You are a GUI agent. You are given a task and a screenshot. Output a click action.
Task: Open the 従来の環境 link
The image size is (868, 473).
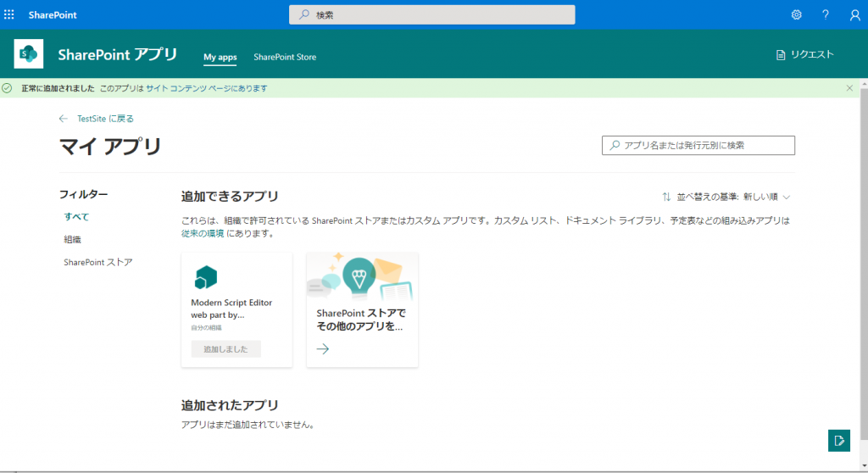click(x=203, y=233)
